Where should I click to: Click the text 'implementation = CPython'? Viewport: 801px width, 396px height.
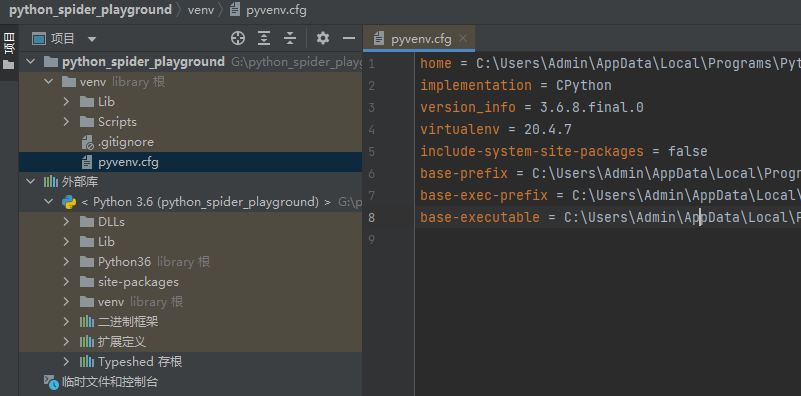[x=515, y=85]
